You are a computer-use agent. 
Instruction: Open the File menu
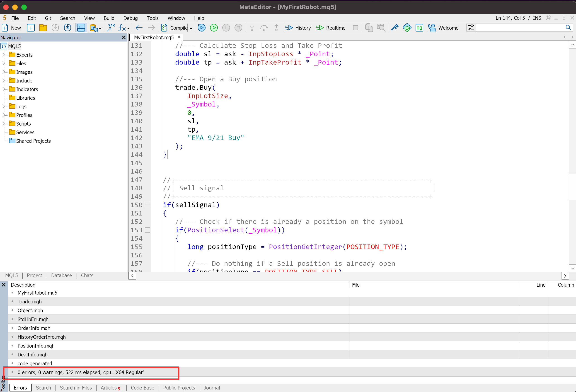click(15, 18)
